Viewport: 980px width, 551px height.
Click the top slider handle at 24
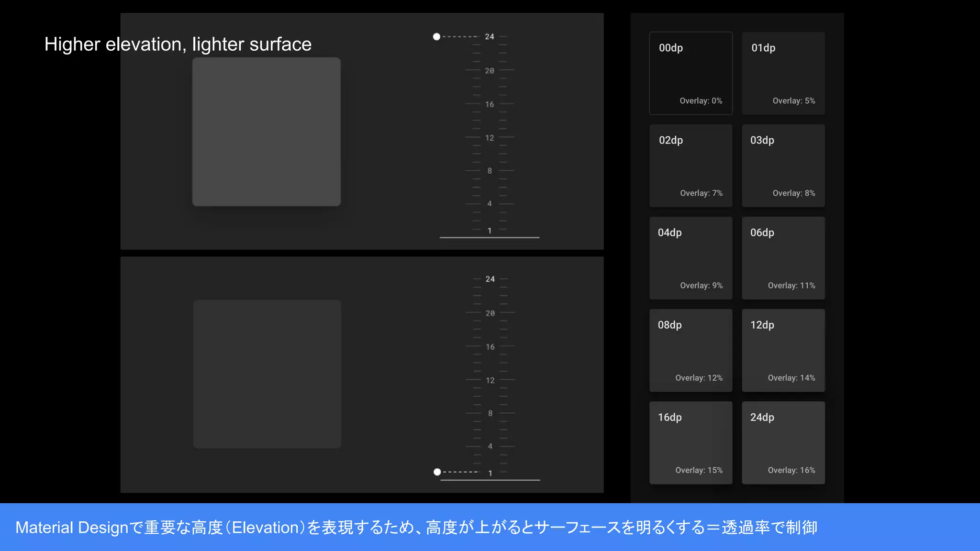tap(436, 36)
